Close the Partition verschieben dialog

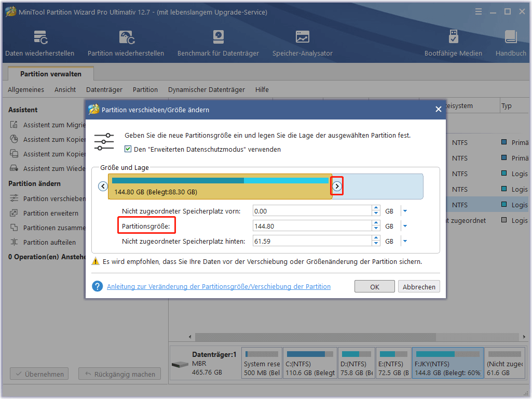click(439, 109)
